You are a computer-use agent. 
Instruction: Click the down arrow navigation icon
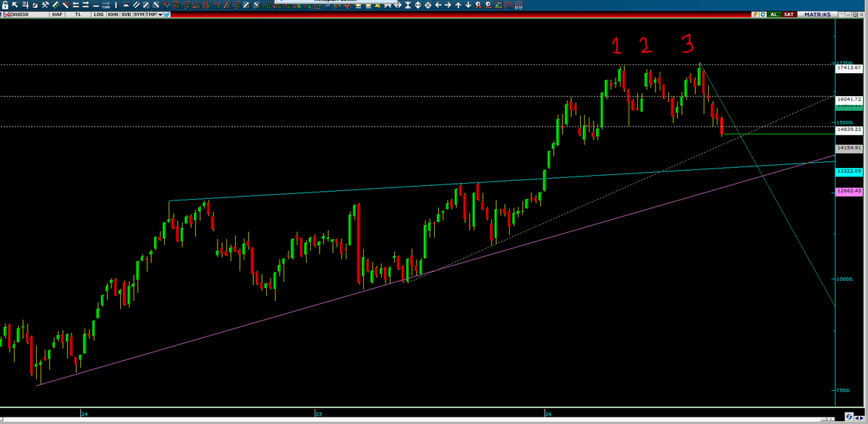pyautogui.click(x=468, y=5)
